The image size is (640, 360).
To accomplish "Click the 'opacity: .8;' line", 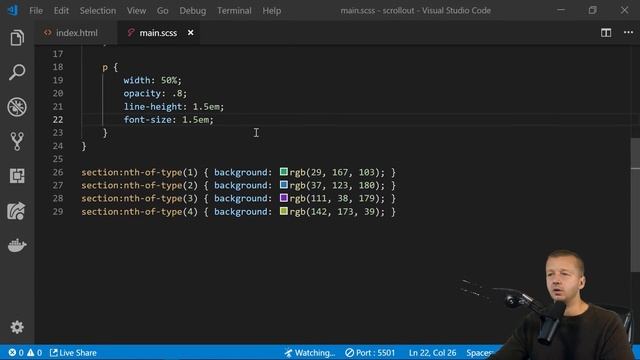I will pyautogui.click(x=155, y=93).
